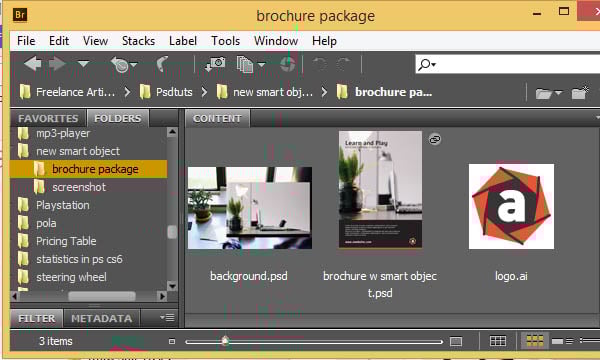Expand the chevron after Psdtuts
Image resolution: width=600 pixels, height=360 pixels.
tap(204, 92)
